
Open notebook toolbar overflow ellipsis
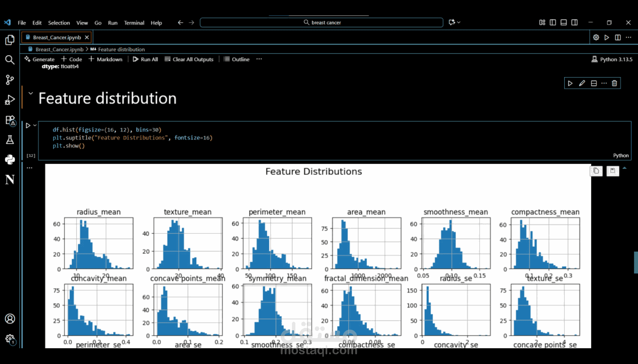[259, 59]
